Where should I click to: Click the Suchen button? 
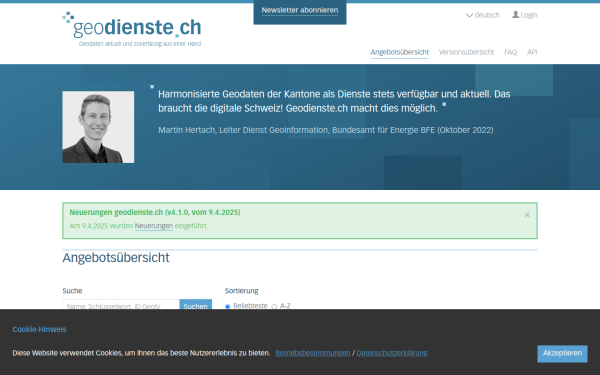(196, 305)
